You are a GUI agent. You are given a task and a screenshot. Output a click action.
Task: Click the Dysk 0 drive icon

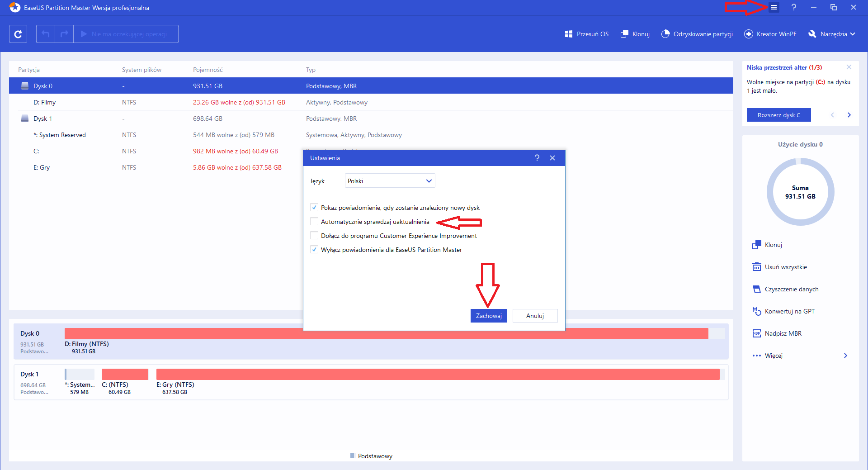25,86
